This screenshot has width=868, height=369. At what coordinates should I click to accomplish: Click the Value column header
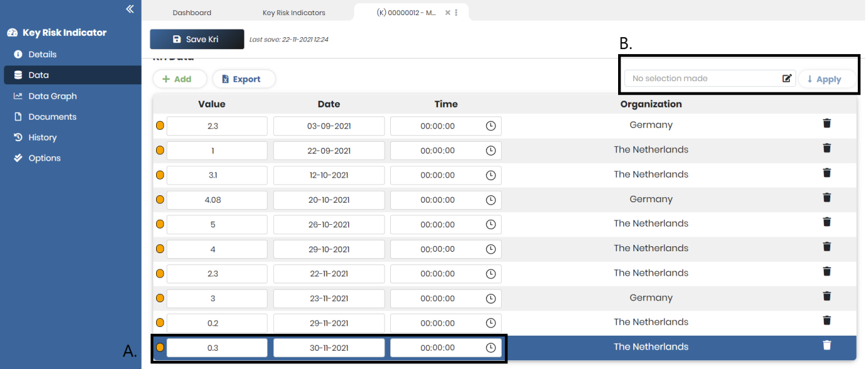(211, 104)
